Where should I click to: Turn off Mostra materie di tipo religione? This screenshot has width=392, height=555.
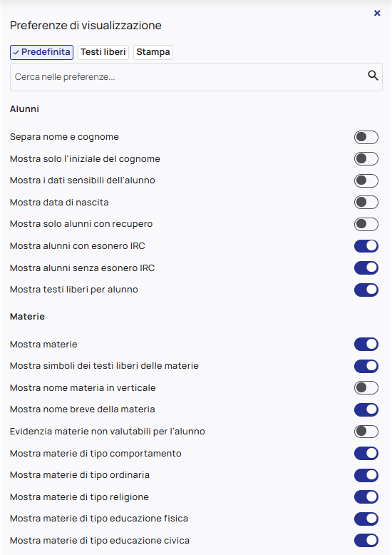(x=366, y=497)
